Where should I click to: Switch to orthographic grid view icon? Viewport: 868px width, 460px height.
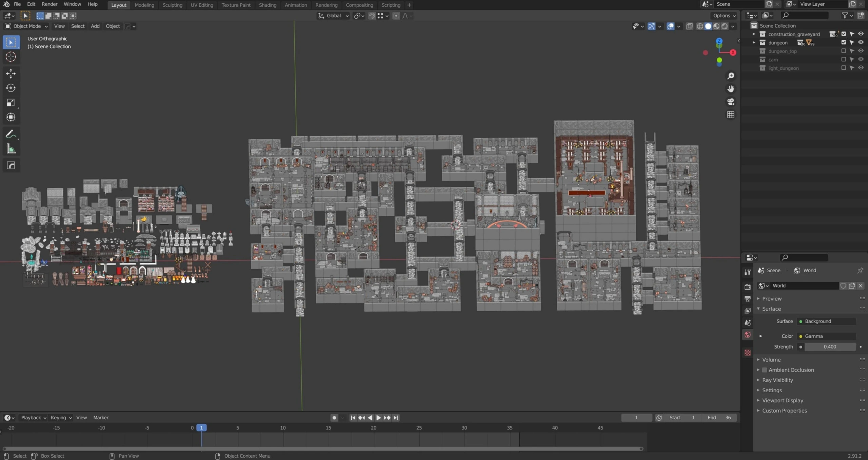731,115
